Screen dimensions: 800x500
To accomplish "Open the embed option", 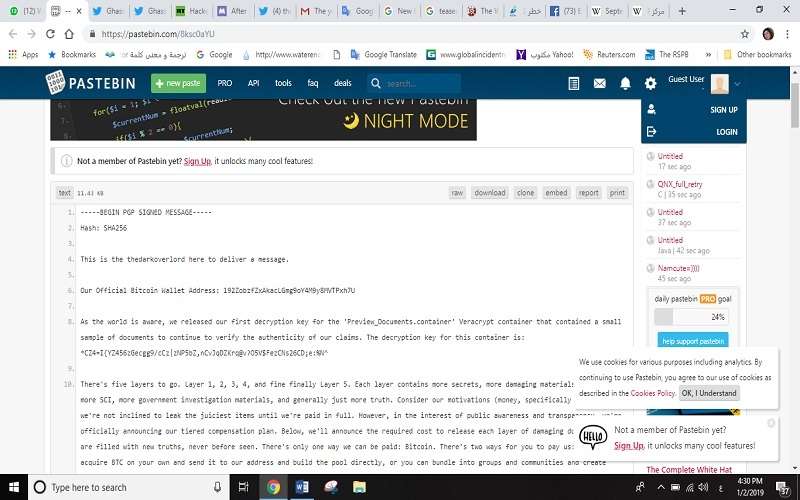I will 556,193.
